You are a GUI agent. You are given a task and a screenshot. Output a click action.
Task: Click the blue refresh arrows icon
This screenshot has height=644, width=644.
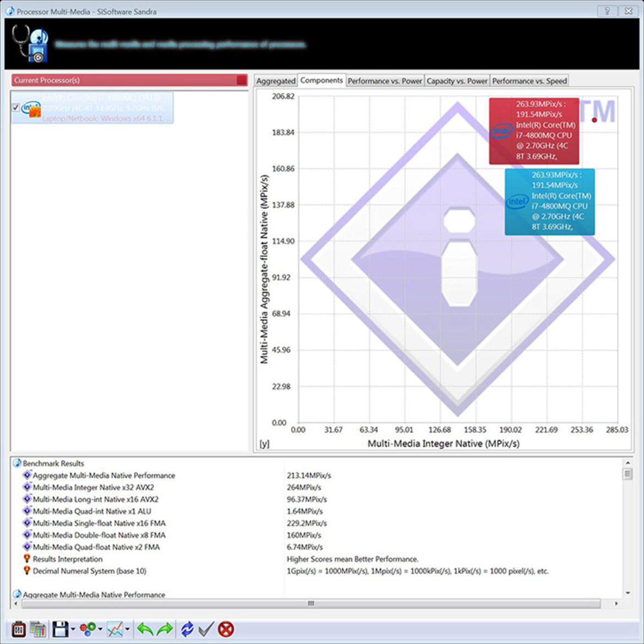tap(187, 629)
